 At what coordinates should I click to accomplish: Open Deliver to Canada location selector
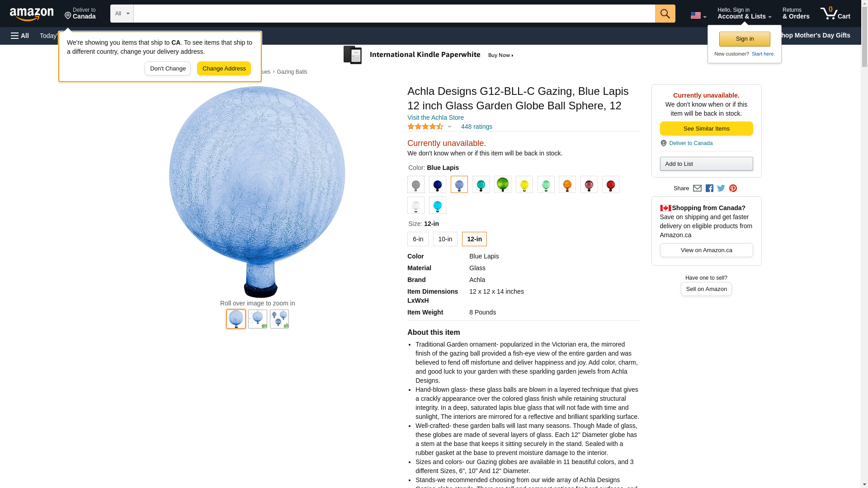[x=80, y=14]
